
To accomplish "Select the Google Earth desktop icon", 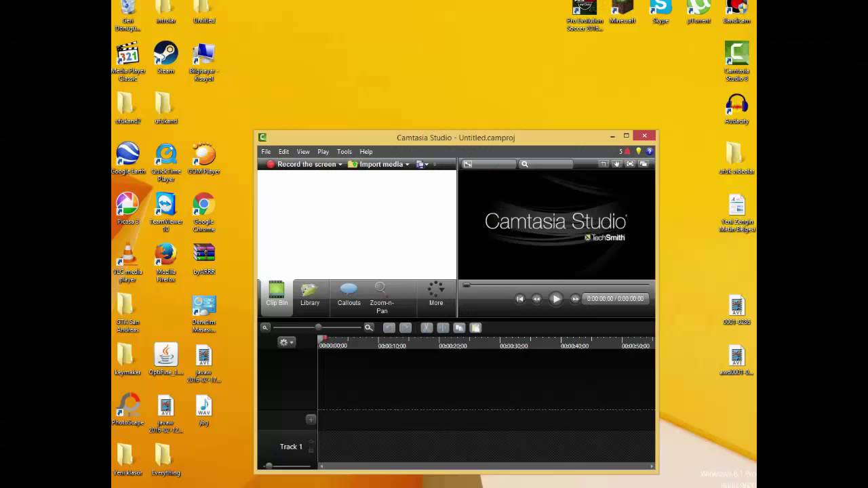I will (x=127, y=159).
